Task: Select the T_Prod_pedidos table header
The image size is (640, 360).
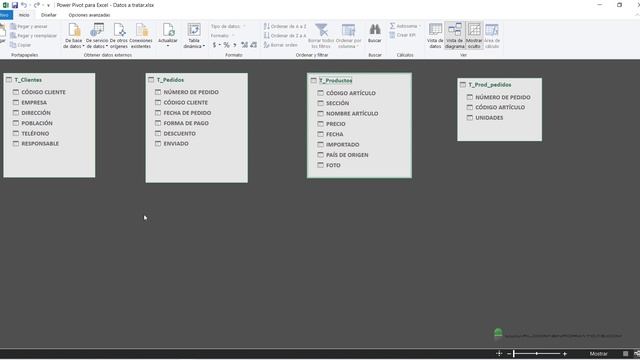Action: [x=489, y=84]
